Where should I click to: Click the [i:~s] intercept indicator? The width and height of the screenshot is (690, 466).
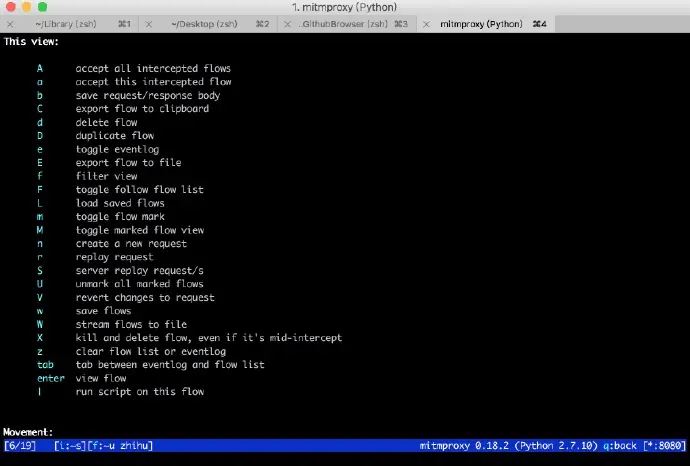(x=70, y=446)
